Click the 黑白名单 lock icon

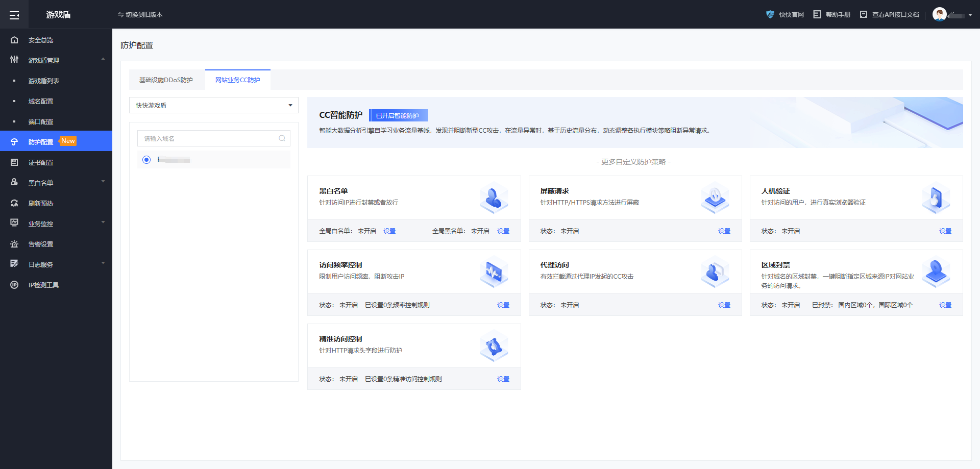click(x=14, y=182)
